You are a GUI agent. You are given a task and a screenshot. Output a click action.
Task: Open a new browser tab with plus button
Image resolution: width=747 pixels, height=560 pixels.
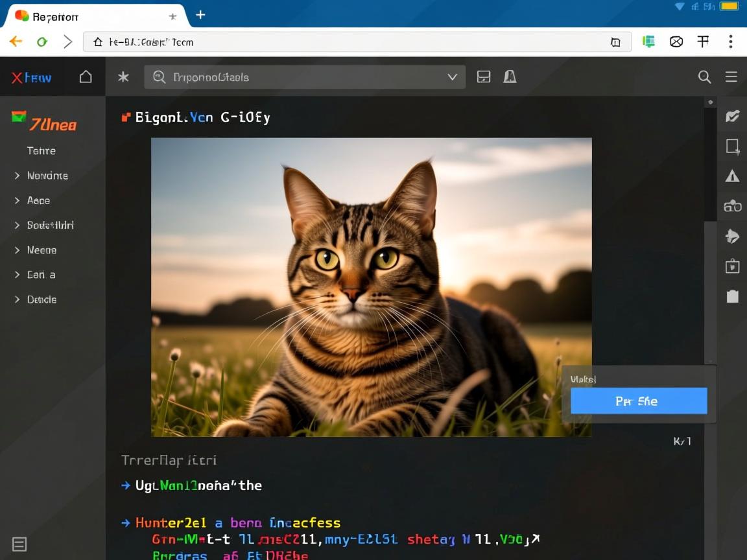pos(200,15)
